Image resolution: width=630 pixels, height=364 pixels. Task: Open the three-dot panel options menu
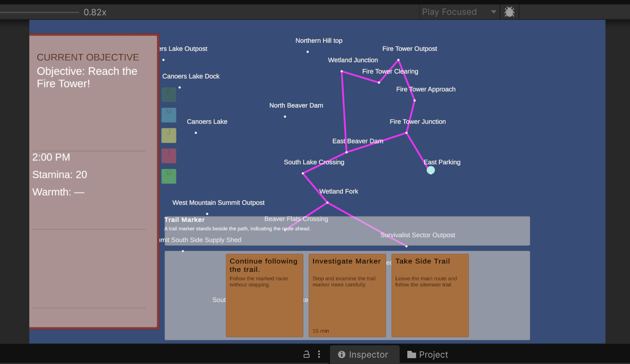point(319,354)
